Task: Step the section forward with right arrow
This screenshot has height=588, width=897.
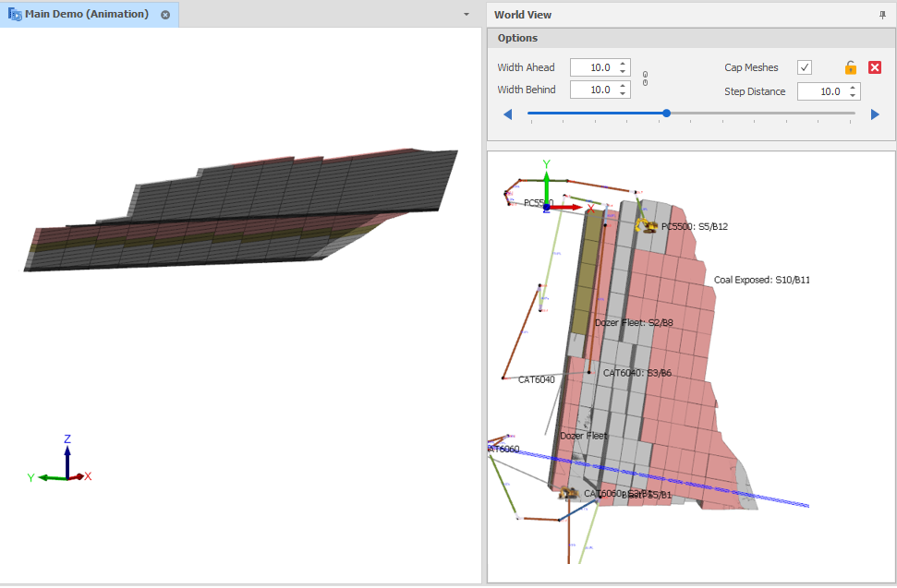Action: (x=875, y=114)
